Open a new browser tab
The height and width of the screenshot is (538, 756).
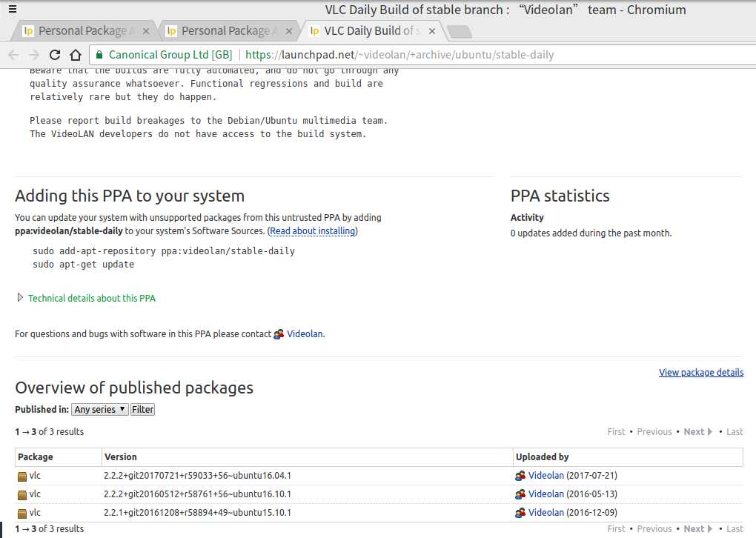tap(460, 31)
